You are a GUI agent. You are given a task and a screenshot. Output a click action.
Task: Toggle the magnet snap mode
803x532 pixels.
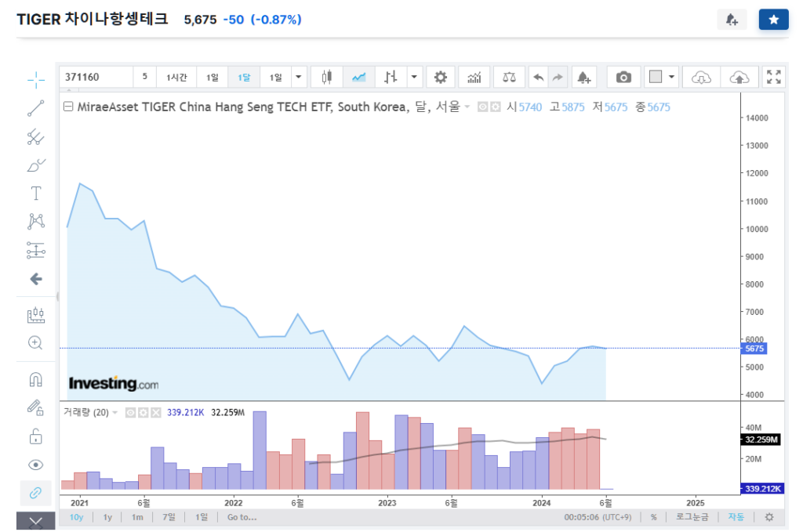pyautogui.click(x=36, y=379)
